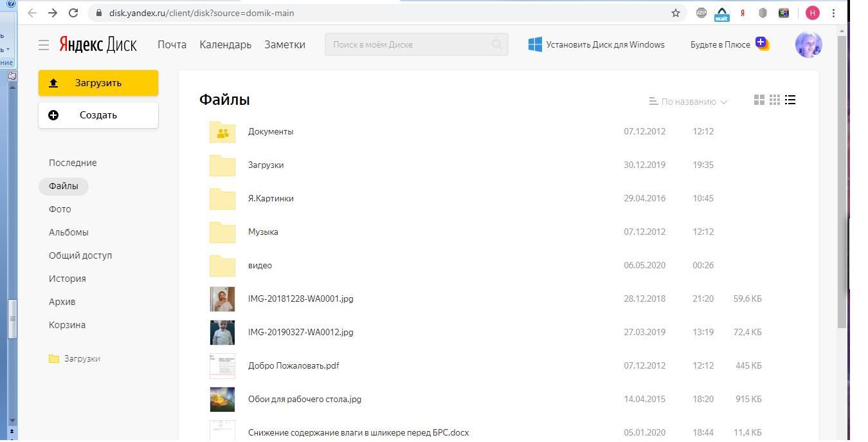Go to Корзина in sidebar
Screen dimensions: 868x442
67,325
